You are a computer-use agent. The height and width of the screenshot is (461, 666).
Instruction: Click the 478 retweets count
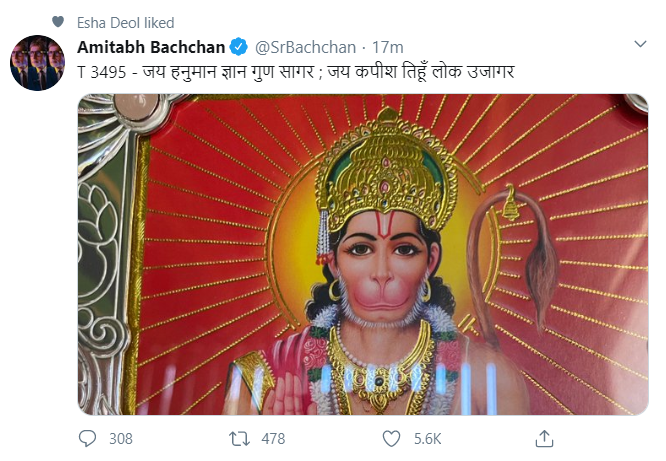[x=272, y=438]
